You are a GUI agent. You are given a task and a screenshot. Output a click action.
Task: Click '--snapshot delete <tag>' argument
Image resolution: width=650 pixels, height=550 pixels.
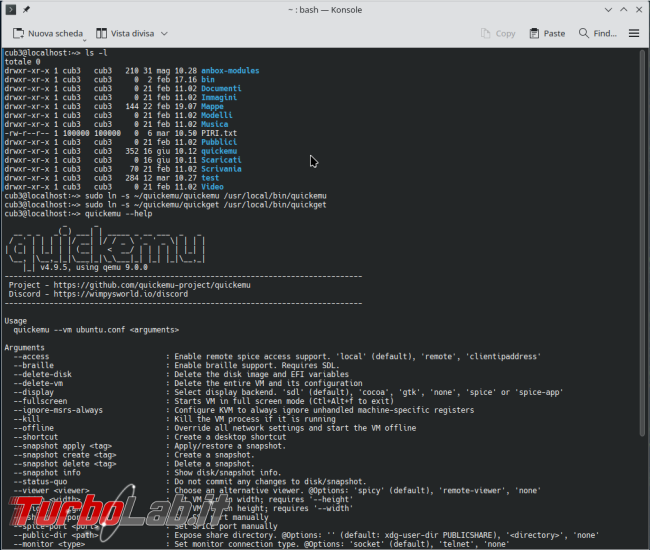(x=65, y=464)
